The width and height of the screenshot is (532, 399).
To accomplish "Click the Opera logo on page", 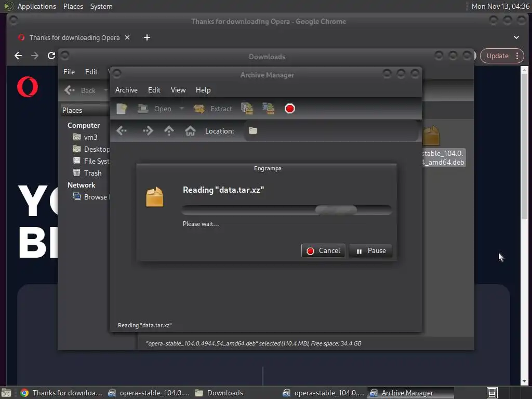I will tap(28, 87).
